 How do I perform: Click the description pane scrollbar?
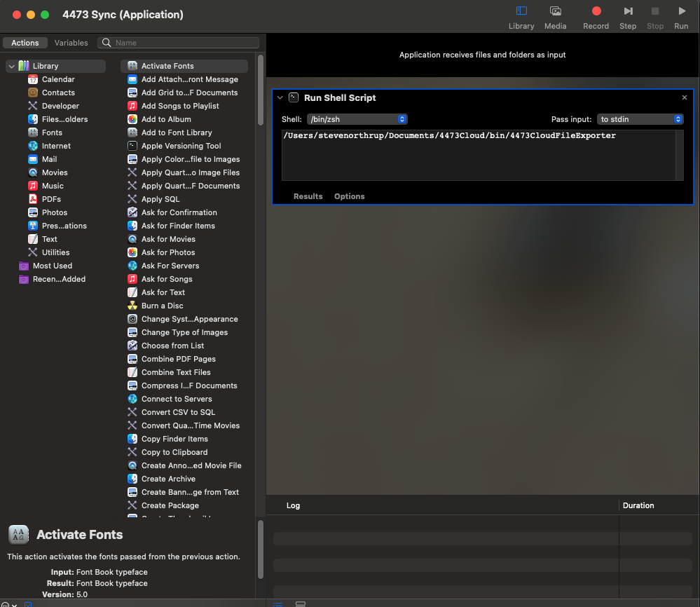pyautogui.click(x=260, y=550)
